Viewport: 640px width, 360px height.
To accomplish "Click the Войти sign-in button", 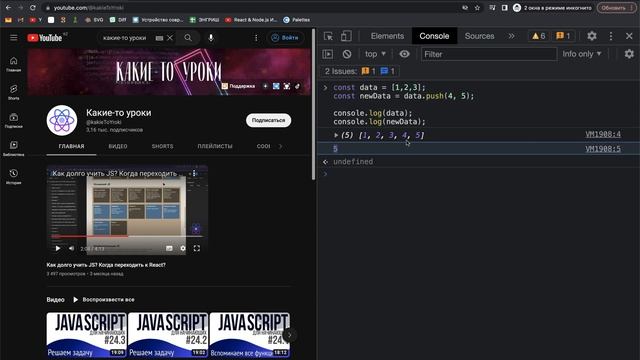I will 285,38.
